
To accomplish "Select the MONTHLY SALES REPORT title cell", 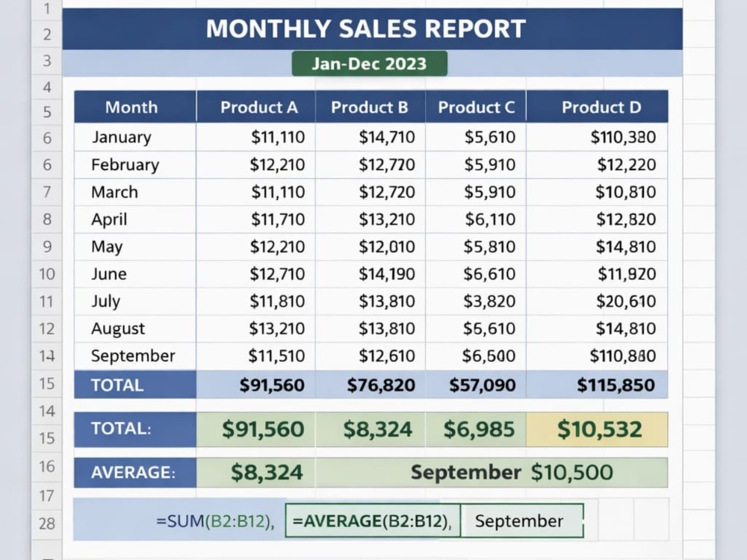I will point(372,29).
